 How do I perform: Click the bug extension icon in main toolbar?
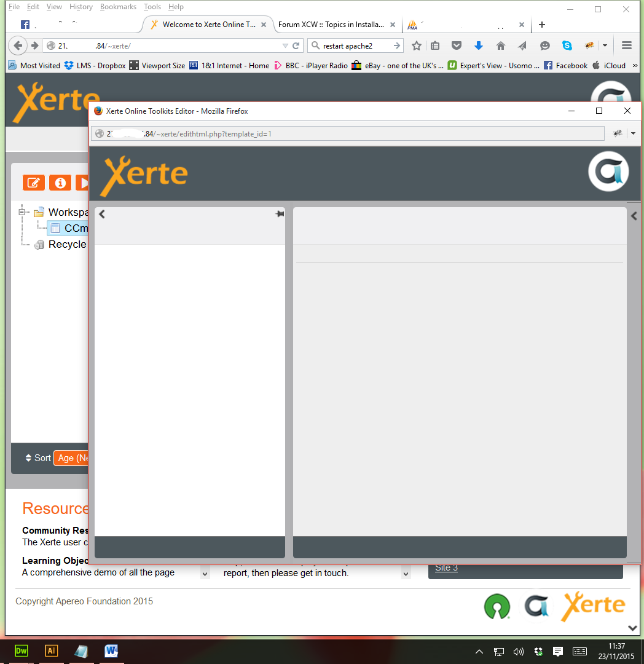point(589,45)
